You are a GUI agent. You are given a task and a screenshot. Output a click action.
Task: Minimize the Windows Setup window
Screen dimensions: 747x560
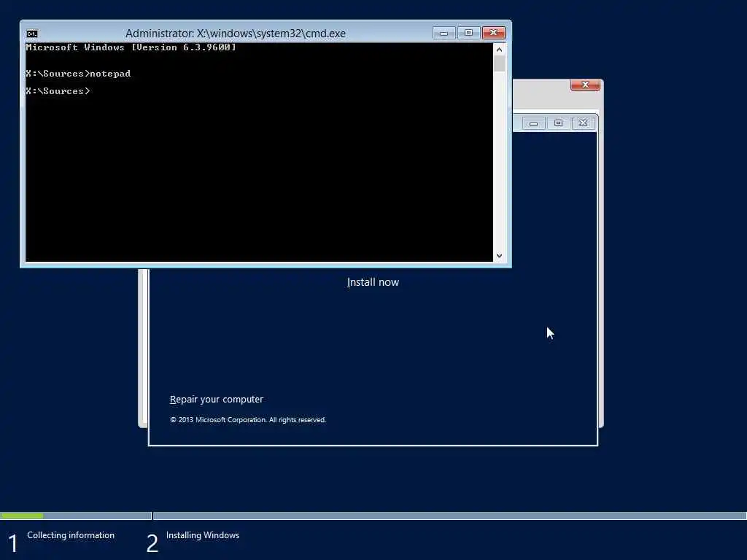point(533,123)
